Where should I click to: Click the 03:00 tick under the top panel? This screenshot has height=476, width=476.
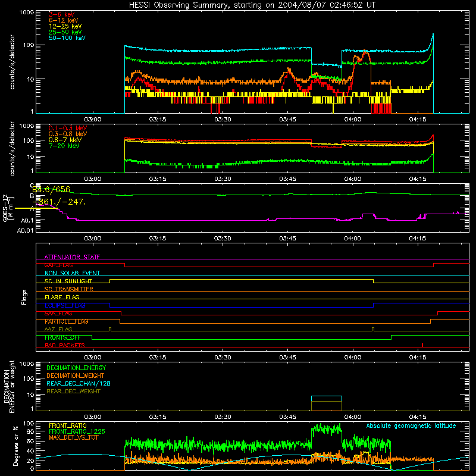click(93, 120)
